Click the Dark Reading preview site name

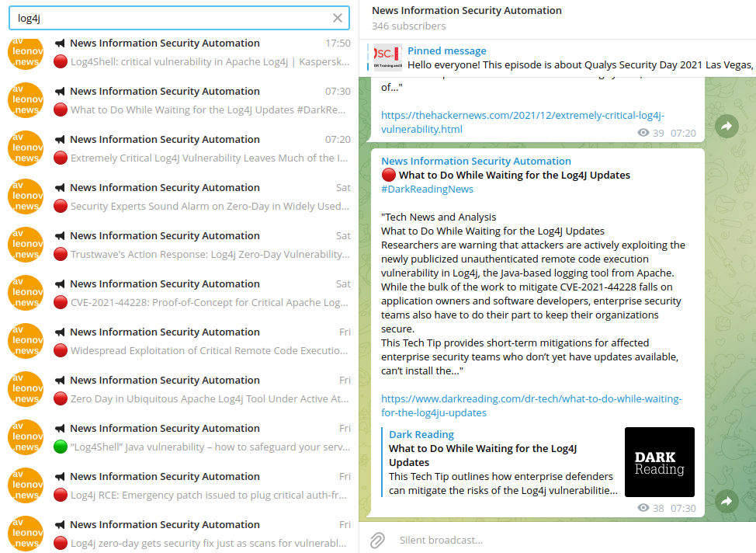[421, 434]
